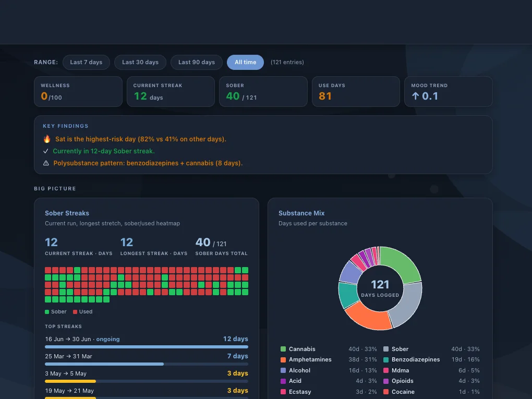The image size is (532, 399).
Task: Click the Sober Streaks card title
Action: click(67, 213)
